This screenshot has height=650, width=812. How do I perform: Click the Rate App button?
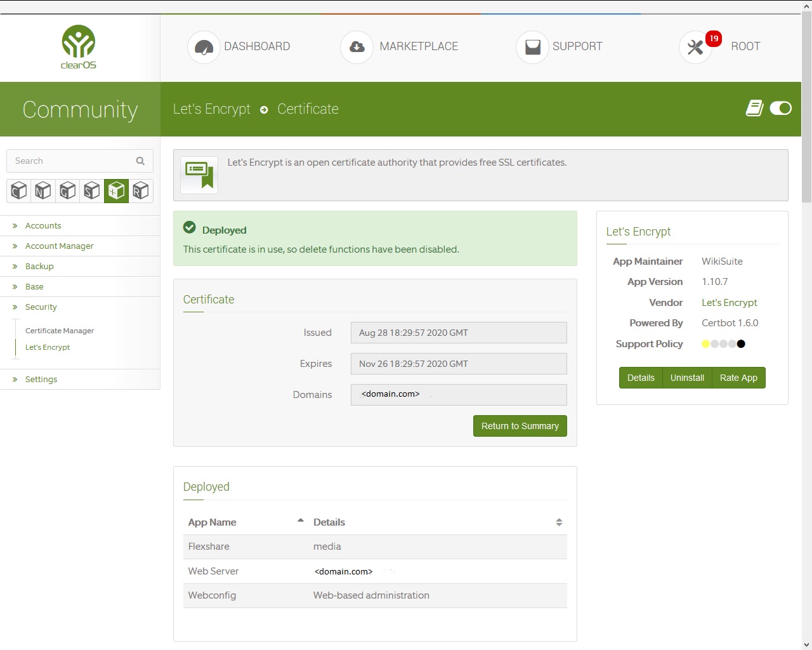coord(738,378)
